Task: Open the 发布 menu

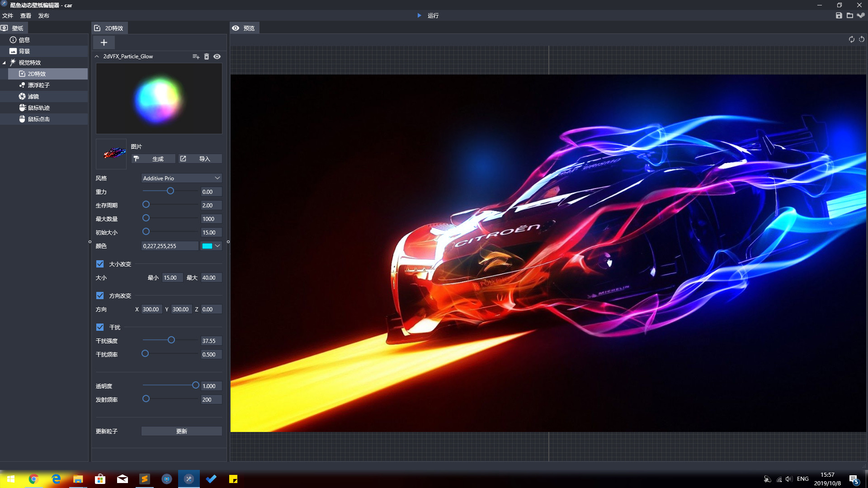Action: point(43,15)
